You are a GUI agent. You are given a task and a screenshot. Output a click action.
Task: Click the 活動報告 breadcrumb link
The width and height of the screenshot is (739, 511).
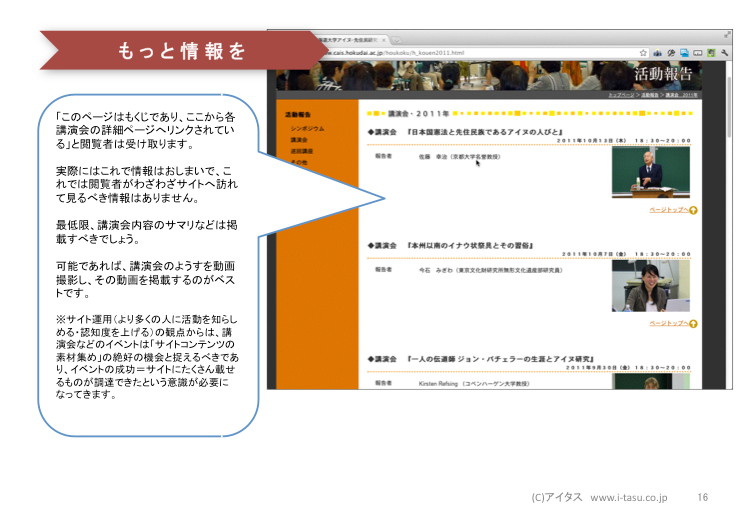pos(650,95)
